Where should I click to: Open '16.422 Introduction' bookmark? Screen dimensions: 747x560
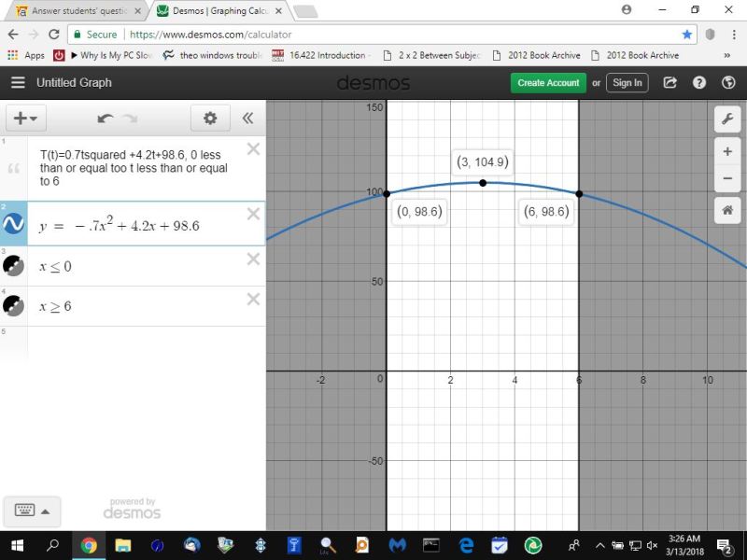coord(321,55)
